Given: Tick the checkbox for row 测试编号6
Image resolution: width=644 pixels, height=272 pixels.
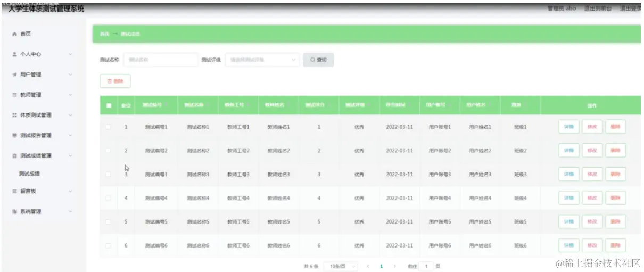Looking at the screenshot, I should [109, 245].
